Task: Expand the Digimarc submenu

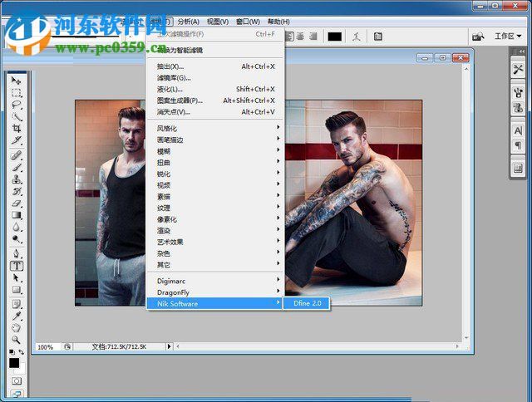Action: pos(215,281)
